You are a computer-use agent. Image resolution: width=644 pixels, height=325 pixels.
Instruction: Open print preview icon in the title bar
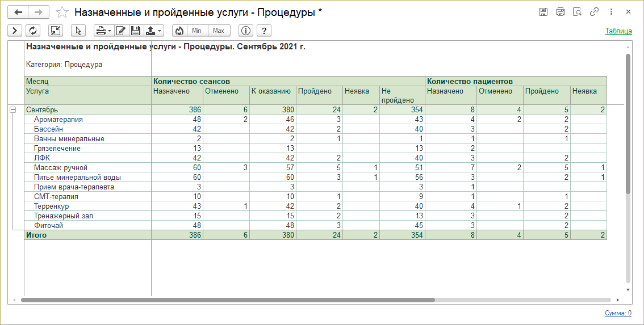pos(577,12)
